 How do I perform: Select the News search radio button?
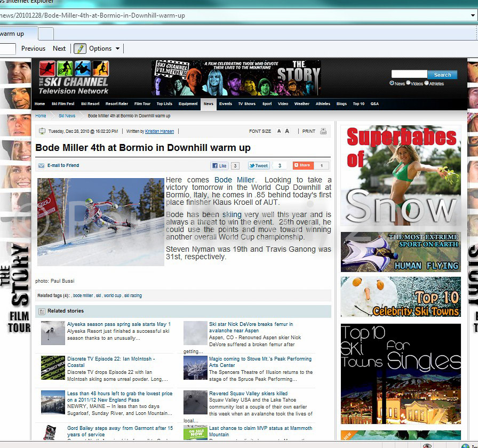pos(392,83)
